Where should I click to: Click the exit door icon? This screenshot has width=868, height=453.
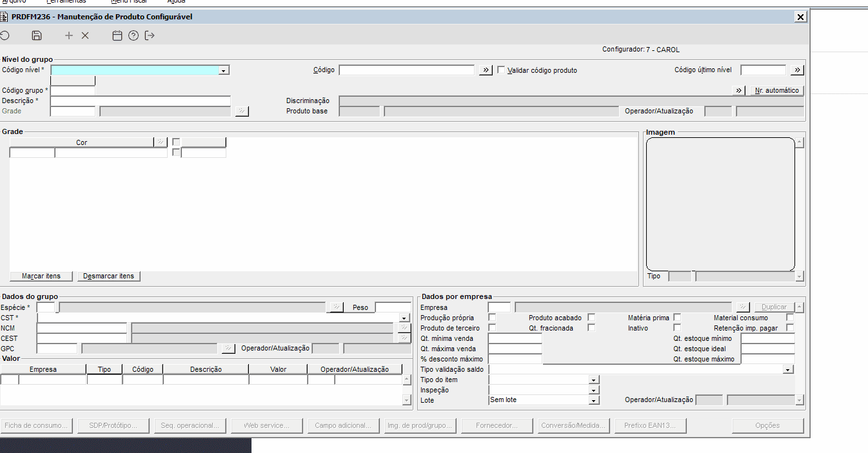150,35
